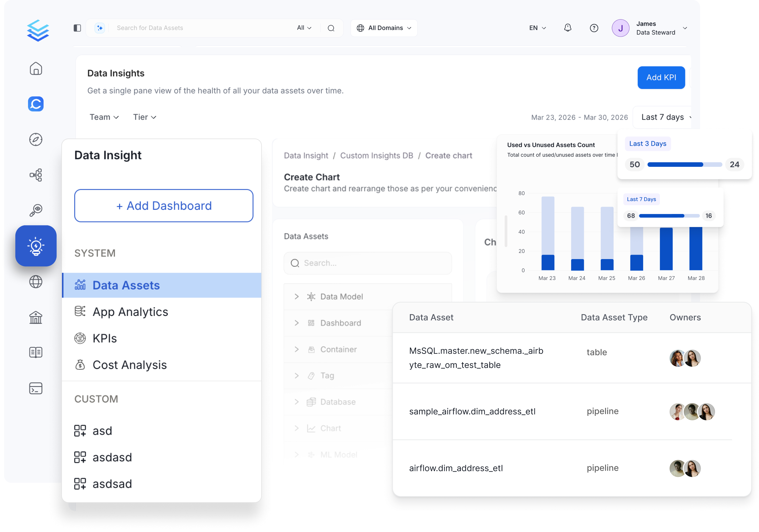Click the Mar 28 chart bar

696,248
